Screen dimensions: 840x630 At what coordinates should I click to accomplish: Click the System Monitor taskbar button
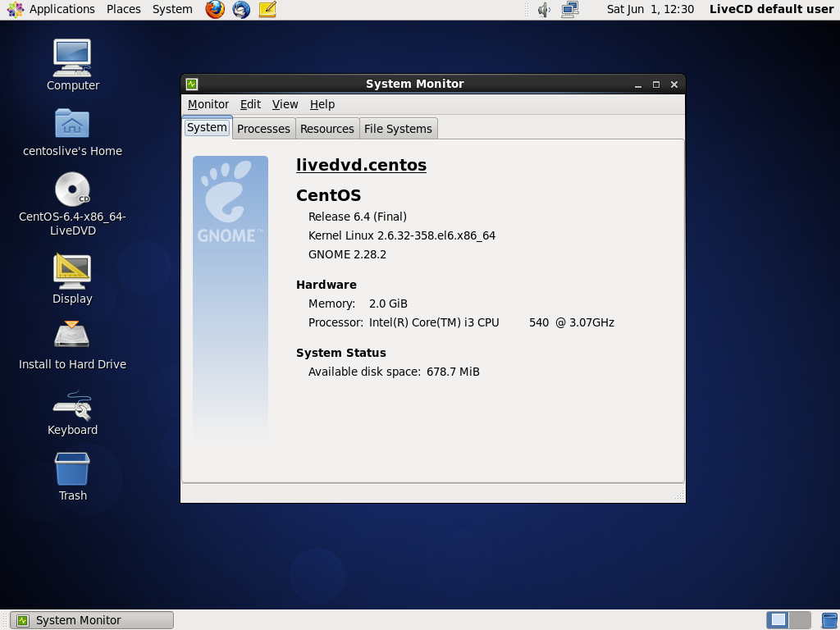[92, 620]
